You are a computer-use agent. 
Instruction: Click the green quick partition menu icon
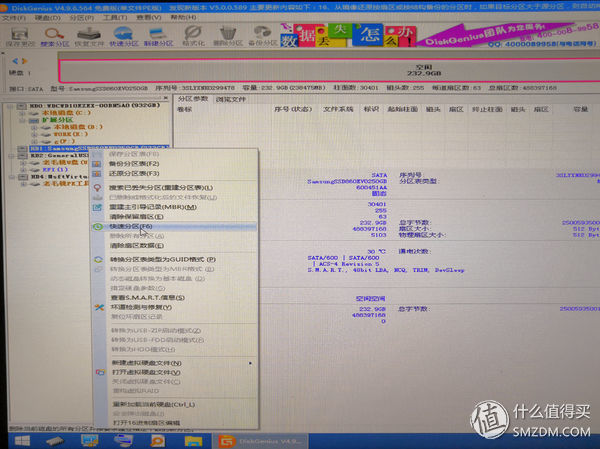tap(98, 227)
